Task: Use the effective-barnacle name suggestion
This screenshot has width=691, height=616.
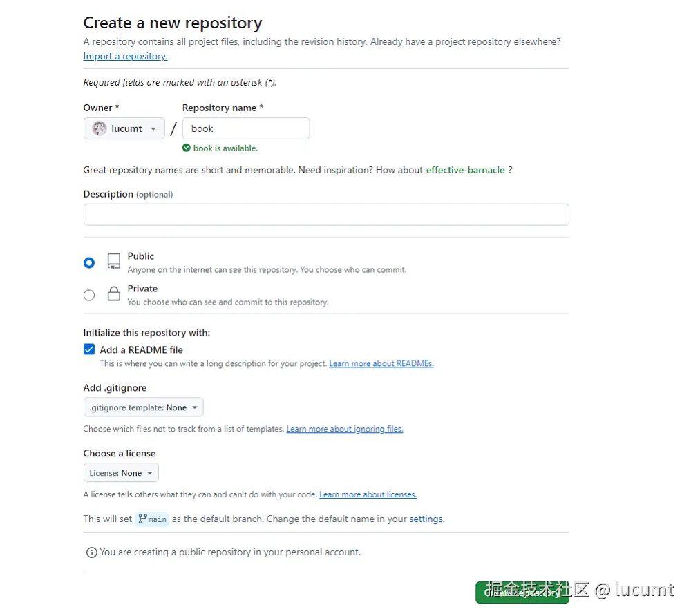Action: (x=465, y=170)
